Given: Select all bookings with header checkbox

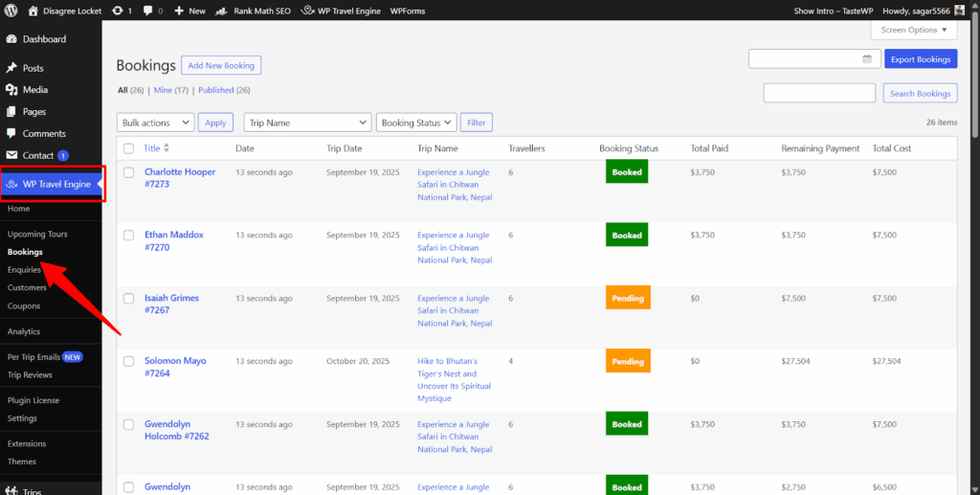Looking at the screenshot, I should click(x=128, y=148).
